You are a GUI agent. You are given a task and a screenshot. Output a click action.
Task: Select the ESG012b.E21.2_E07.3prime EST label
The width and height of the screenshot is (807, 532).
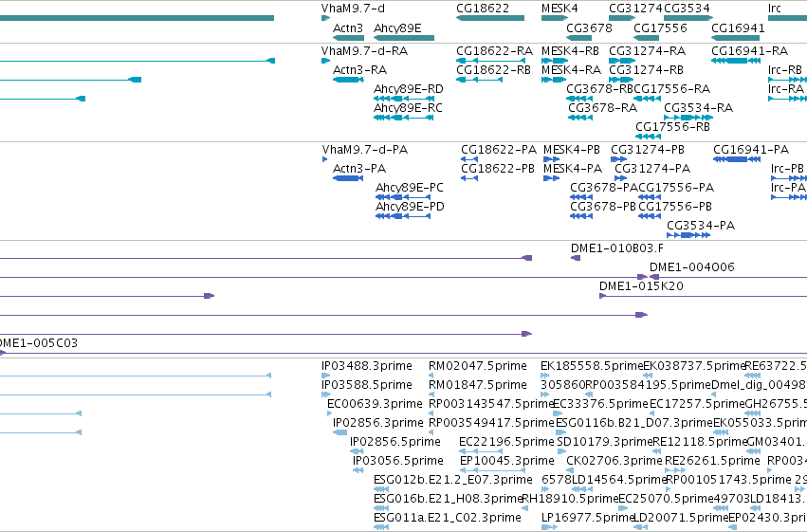453,480
